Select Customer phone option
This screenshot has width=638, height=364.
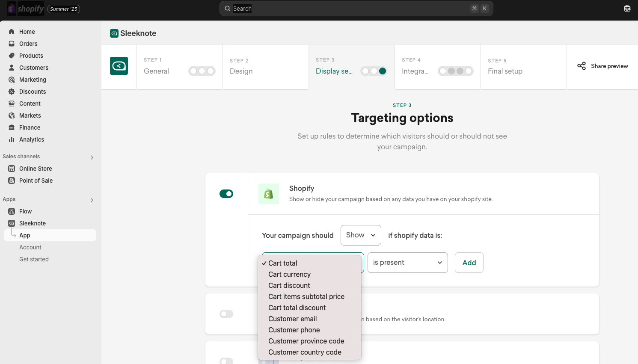[310, 330]
